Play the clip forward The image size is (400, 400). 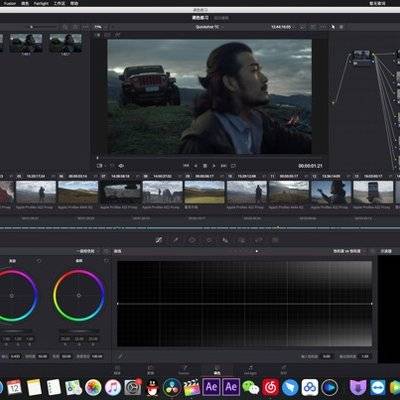click(214, 165)
